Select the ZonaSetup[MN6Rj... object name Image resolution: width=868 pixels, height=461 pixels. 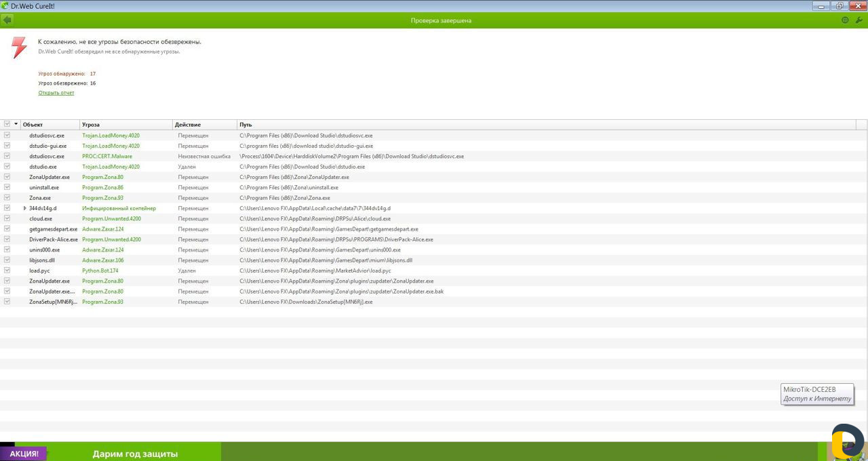(54, 302)
